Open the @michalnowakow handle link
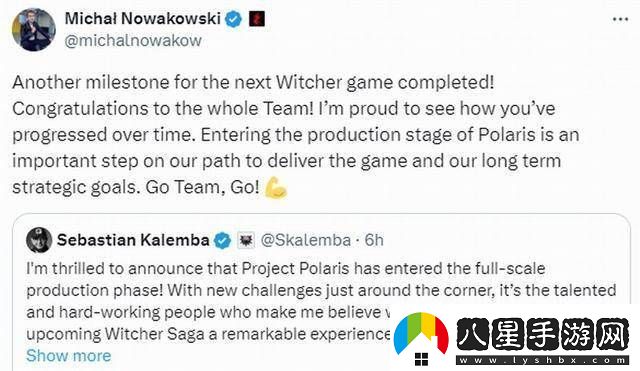 (133, 41)
